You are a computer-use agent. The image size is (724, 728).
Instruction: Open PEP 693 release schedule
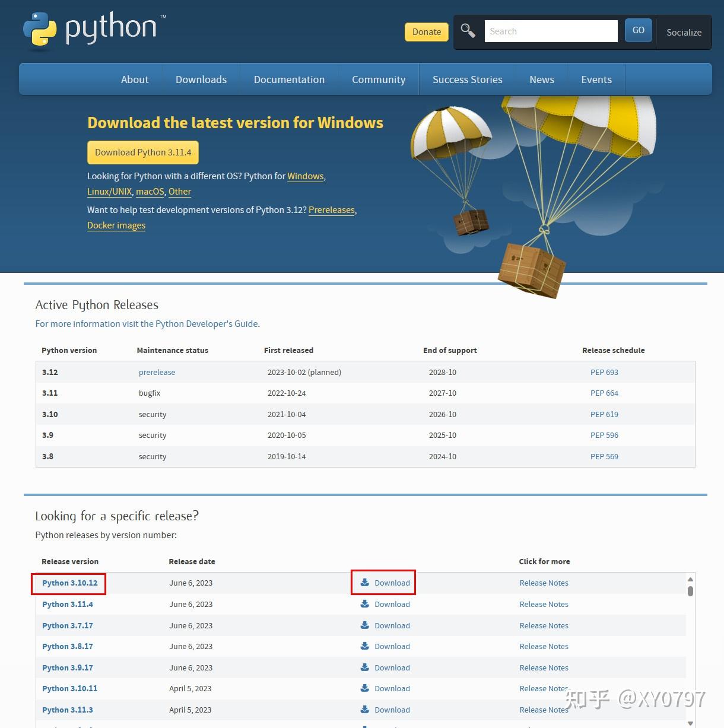[604, 372]
